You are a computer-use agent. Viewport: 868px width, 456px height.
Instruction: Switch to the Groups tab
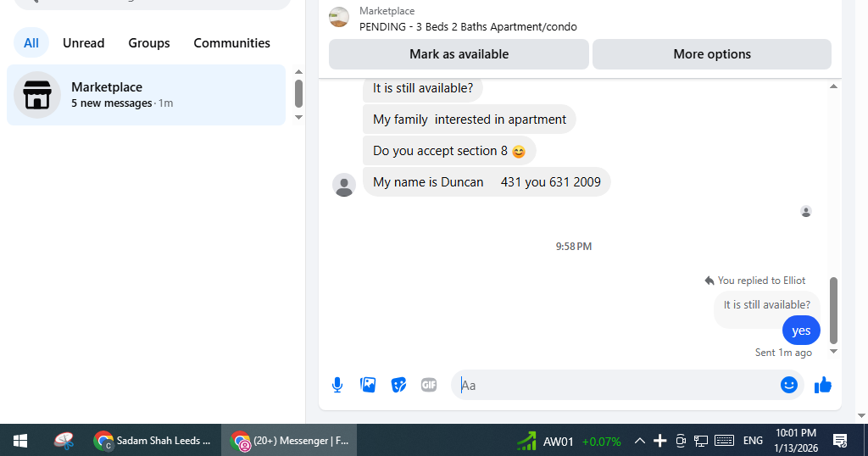point(149,42)
